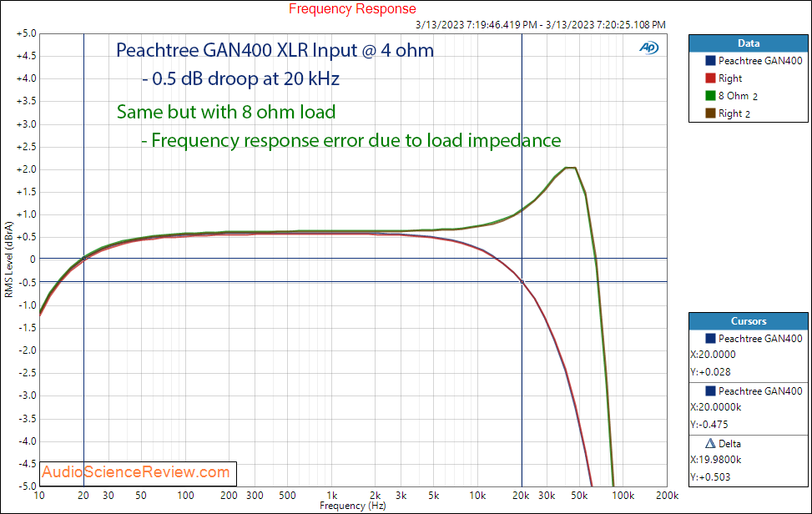Select the blue Peachtree GAN400 swatch in Data legend
Screen dimensions: 812x514
coord(710,61)
